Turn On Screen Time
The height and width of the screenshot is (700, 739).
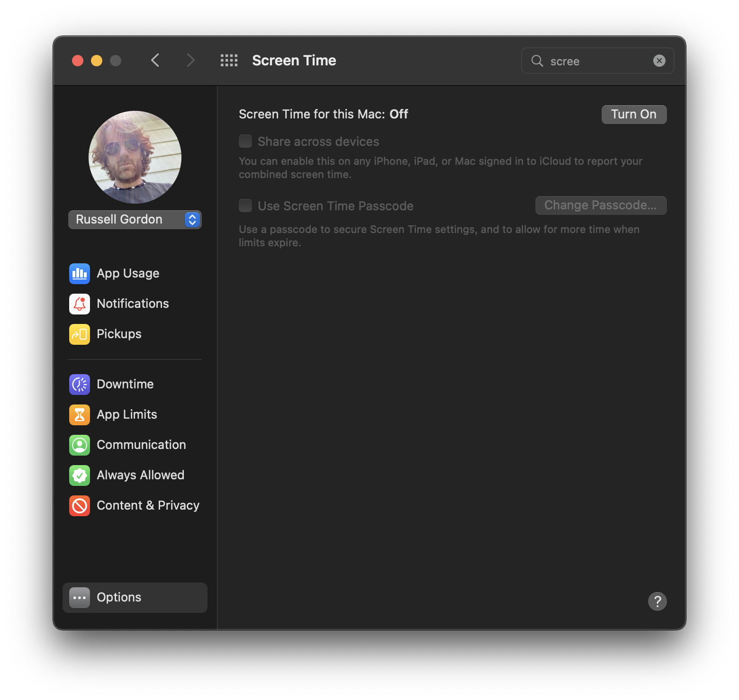coord(634,115)
